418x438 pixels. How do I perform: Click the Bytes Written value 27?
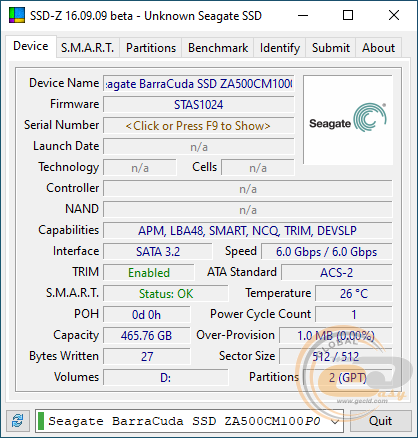[x=147, y=357]
